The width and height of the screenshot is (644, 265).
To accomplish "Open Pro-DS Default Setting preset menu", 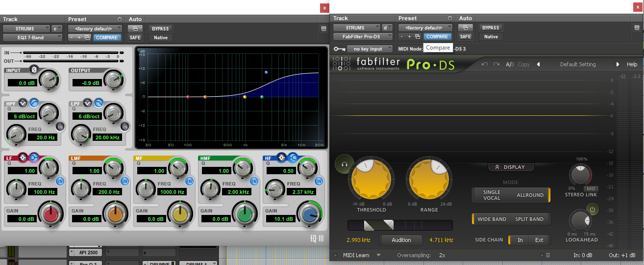I will click(x=578, y=64).
